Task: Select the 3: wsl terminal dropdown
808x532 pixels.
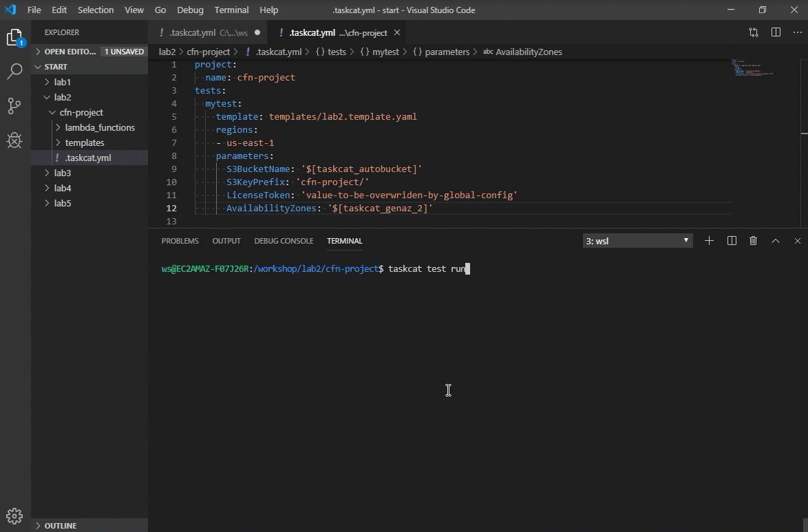Action: pyautogui.click(x=637, y=241)
